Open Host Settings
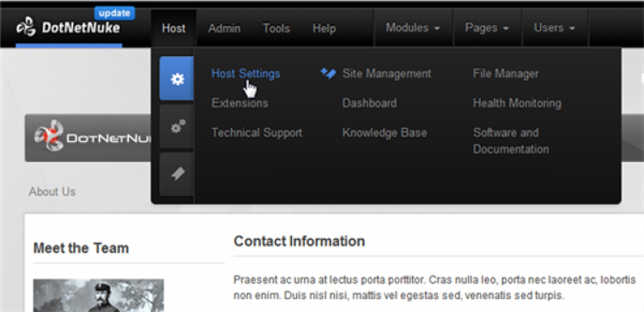644x312 pixels. [x=246, y=74]
